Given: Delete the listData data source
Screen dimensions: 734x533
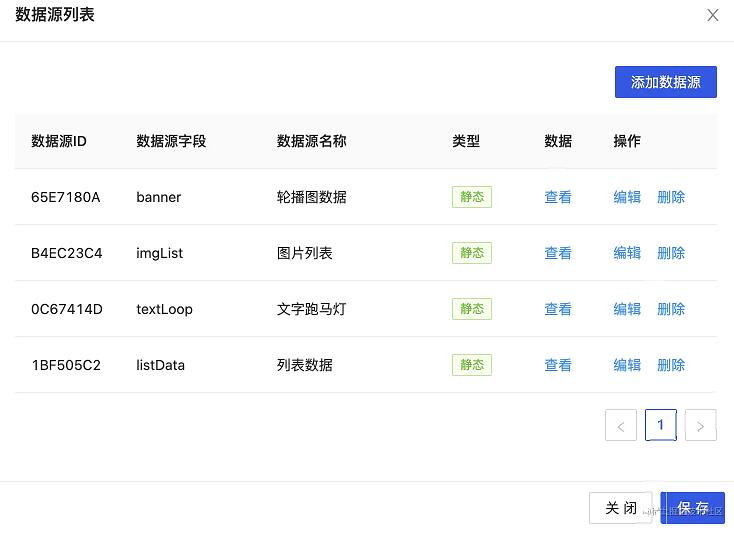Looking at the screenshot, I should point(671,365).
